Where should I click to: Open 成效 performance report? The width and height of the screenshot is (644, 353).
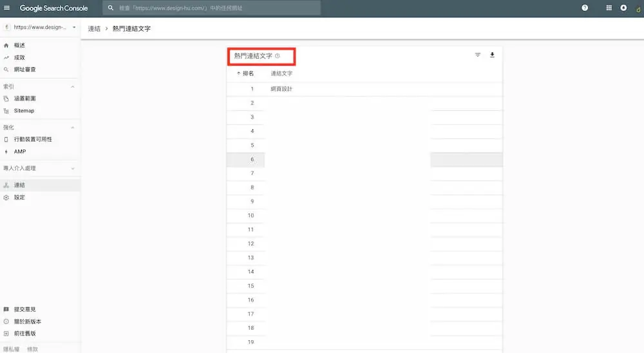pyautogui.click(x=19, y=57)
